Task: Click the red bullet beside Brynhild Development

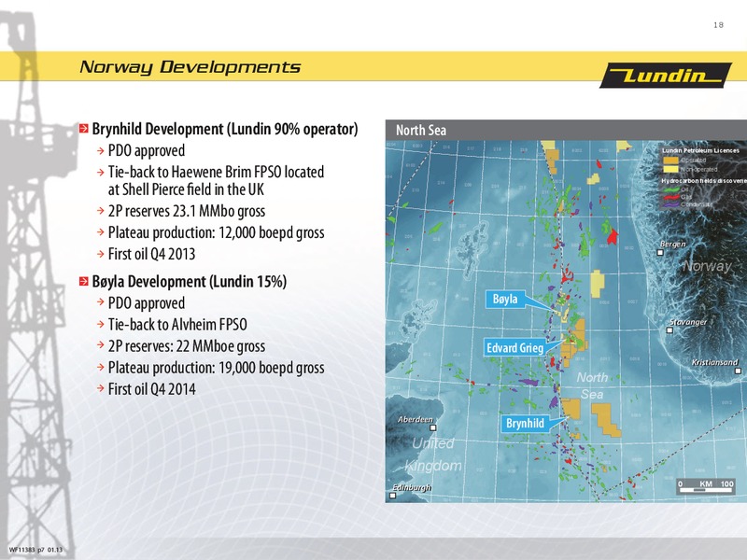Action: pos(84,129)
